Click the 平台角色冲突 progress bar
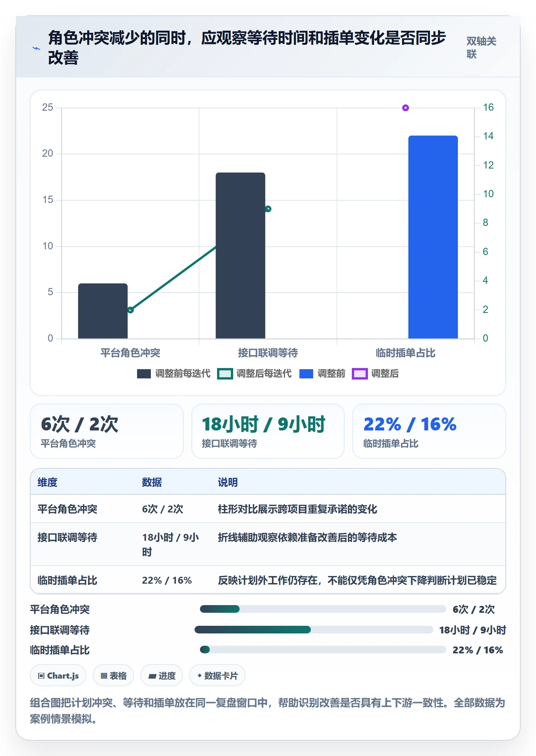The image size is (536, 756). 323,609
